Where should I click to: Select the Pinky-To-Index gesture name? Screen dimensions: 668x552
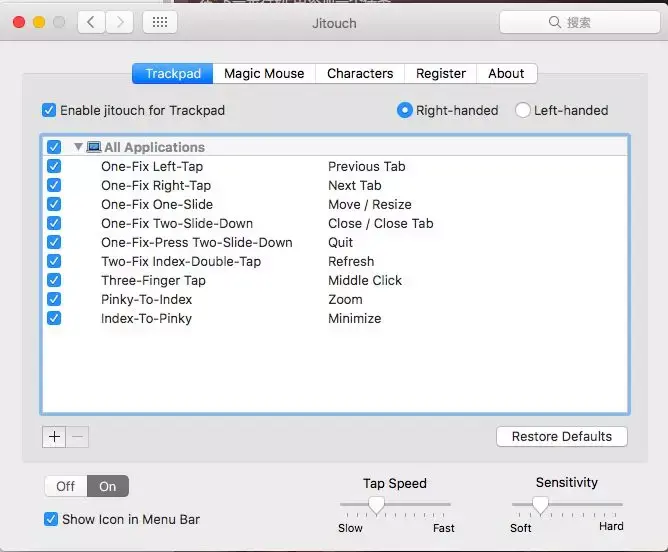point(147,299)
